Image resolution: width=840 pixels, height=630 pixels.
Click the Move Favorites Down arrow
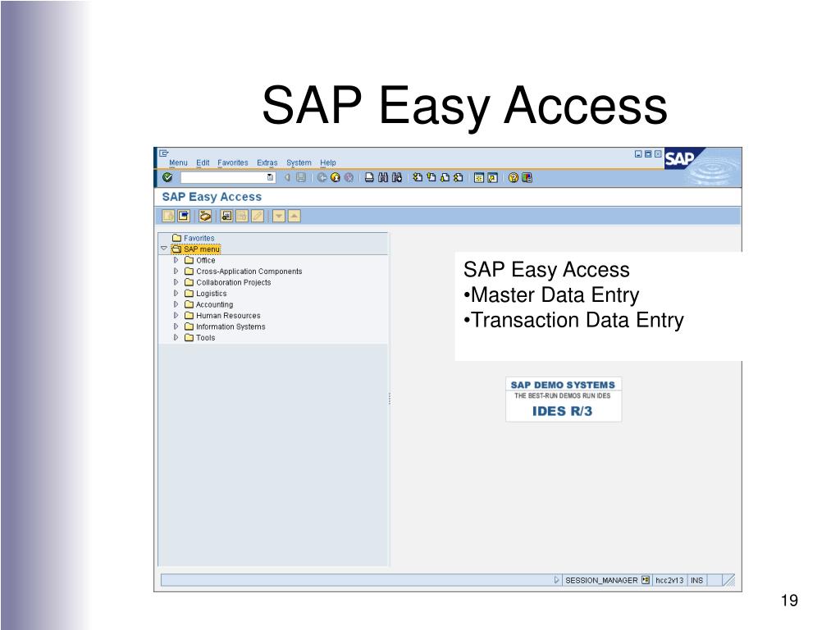pyautogui.click(x=279, y=216)
